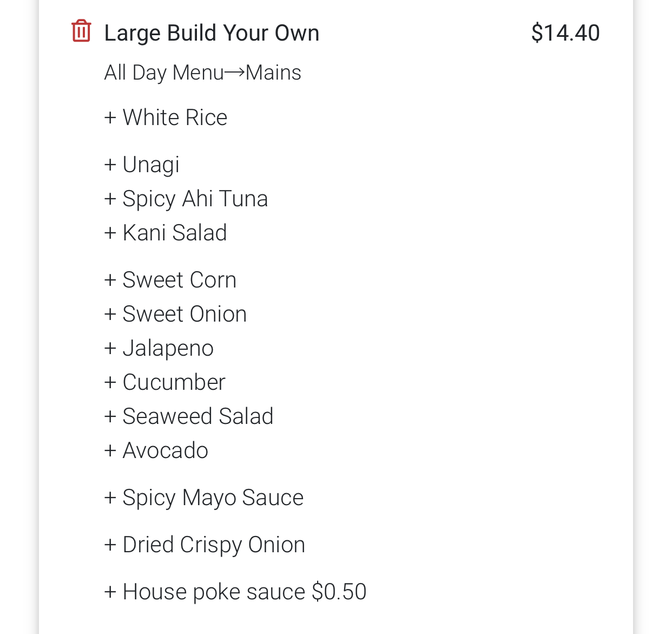Delete the Large Build Your Own item
This screenshot has width=672, height=634.
click(81, 31)
